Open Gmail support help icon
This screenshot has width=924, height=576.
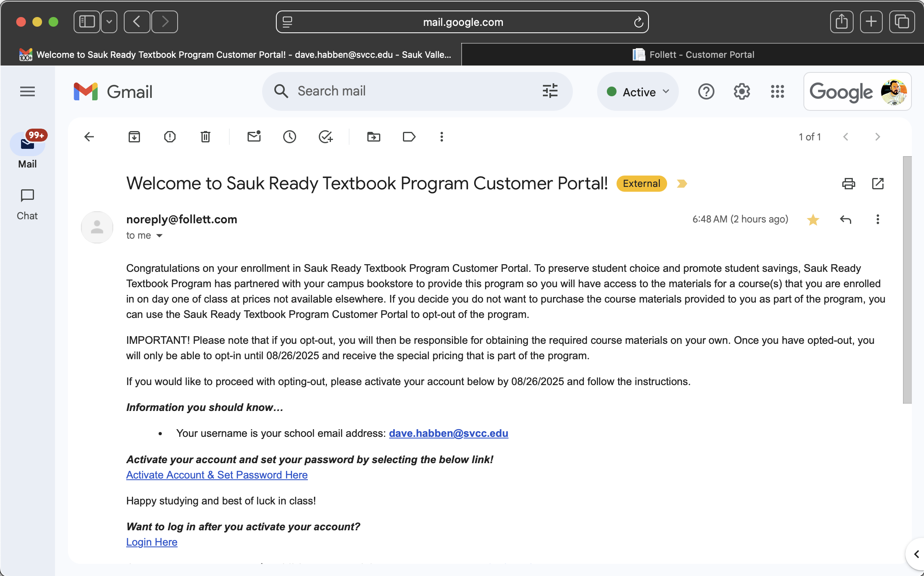tap(706, 91)
